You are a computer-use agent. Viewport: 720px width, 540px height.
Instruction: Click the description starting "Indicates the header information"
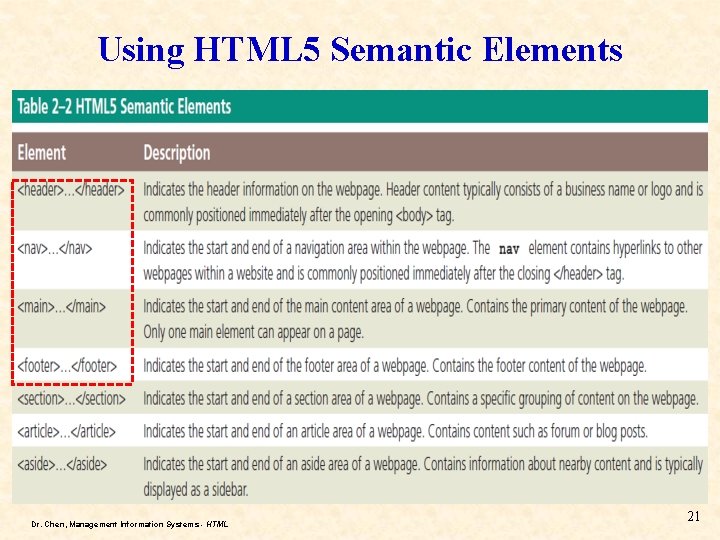tap(423, 202)
